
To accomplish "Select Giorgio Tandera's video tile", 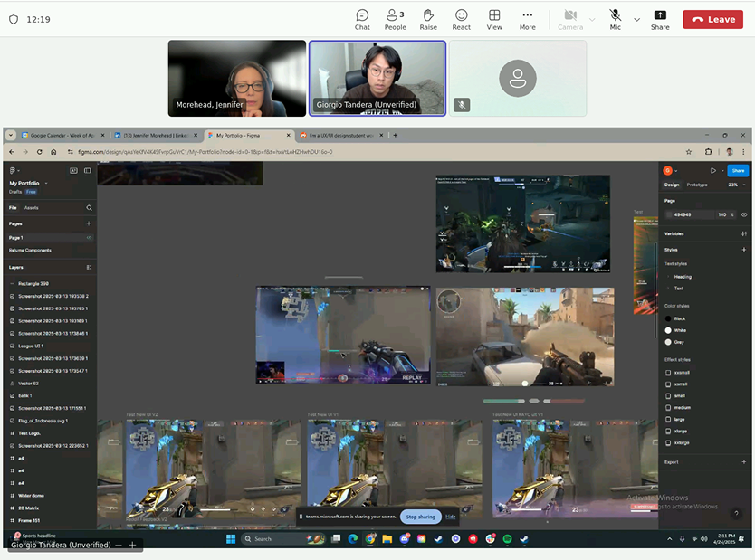I will 377,78.
